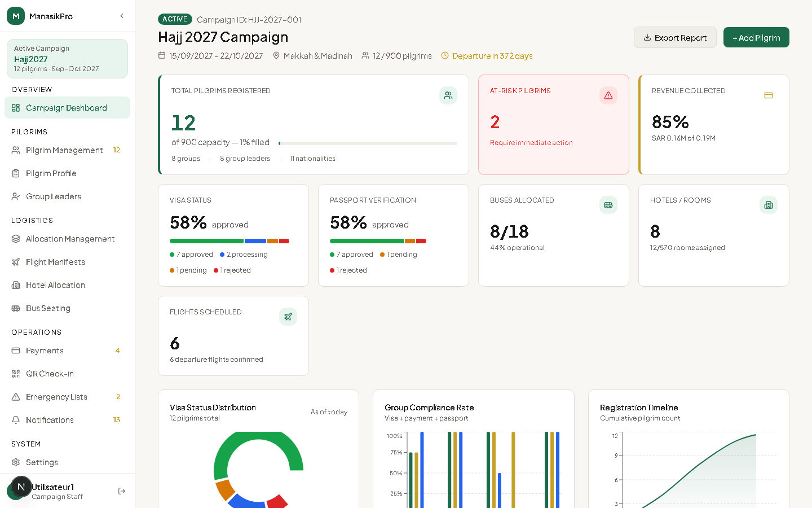The height and width of the screenshot is (508, 812).
Task: Click the Hotel Allocation building icon
Action: pos(16,285)
